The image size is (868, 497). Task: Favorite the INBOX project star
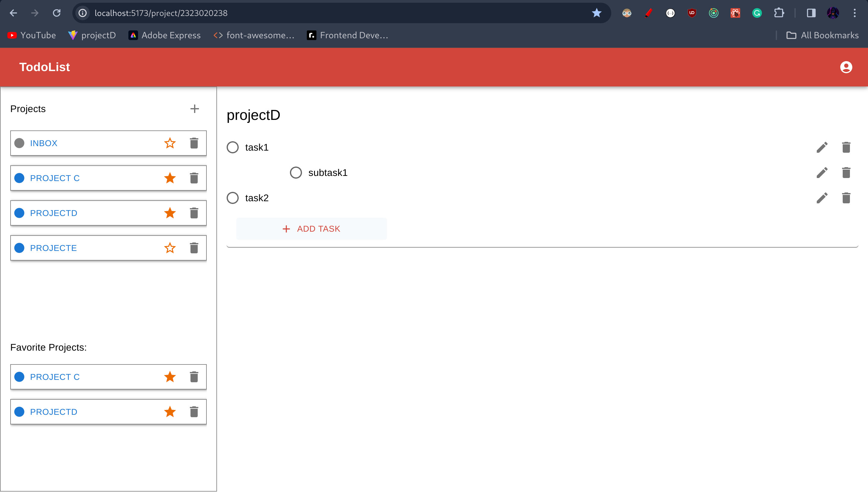[x=170, y=143]
